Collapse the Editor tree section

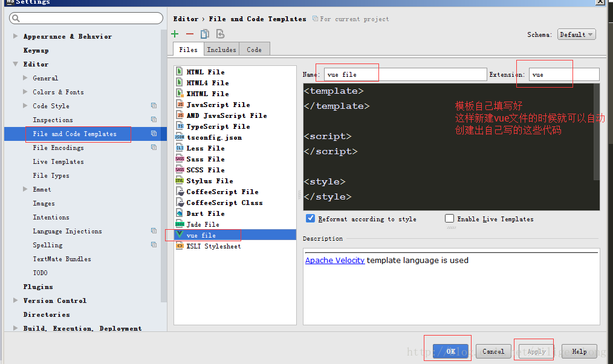click(x=15, y=63)
